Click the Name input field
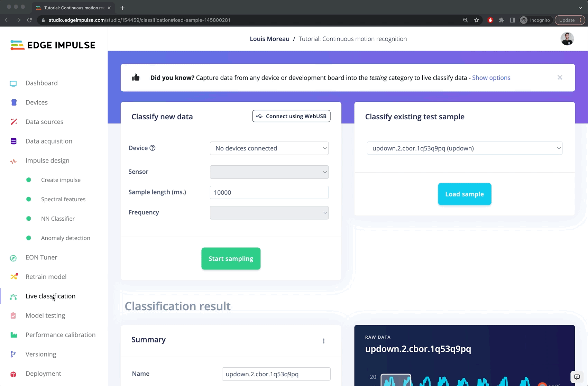588x386 pixels. tap(276, 374)
